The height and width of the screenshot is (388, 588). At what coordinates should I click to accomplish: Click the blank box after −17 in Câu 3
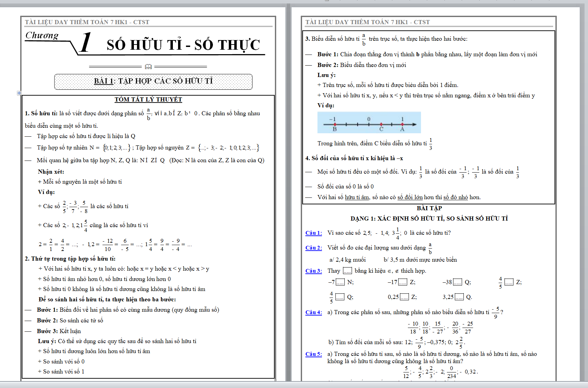[x=403, y=282]
